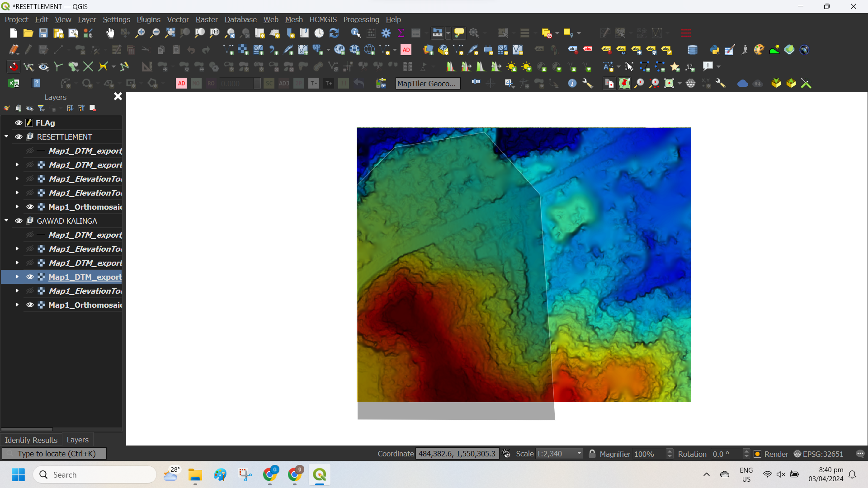Click the Refresh map icon
868x488 pixels.
(x=334, y=33)
